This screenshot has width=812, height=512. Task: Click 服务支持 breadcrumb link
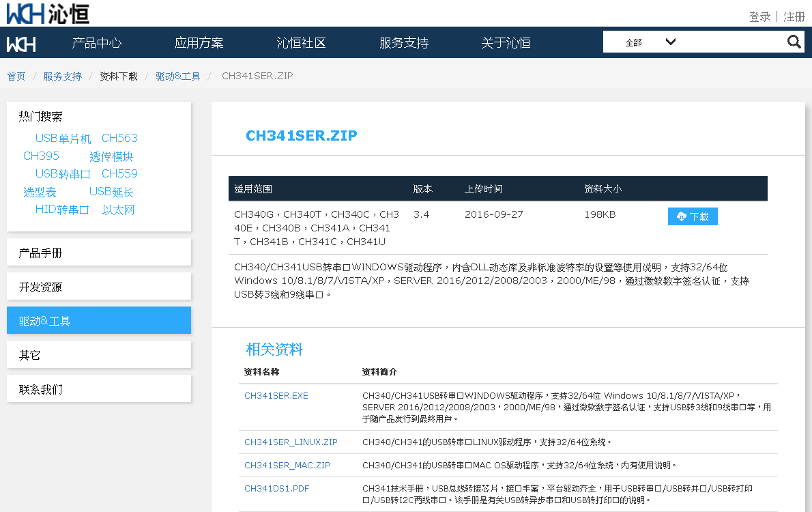tap(62, 76)
